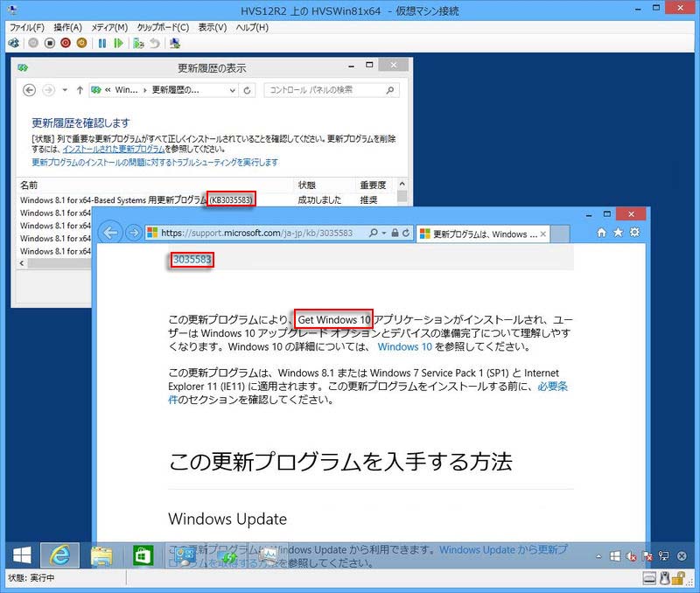Refresh the Internet Explorer page

pos(406,233)
